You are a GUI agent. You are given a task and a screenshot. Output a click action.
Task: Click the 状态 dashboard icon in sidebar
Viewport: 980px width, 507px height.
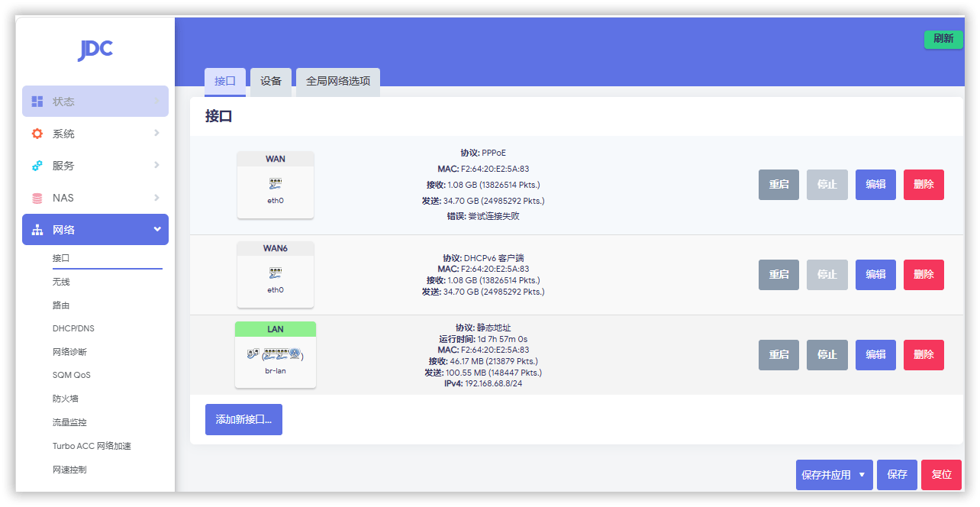pos(37,102)
